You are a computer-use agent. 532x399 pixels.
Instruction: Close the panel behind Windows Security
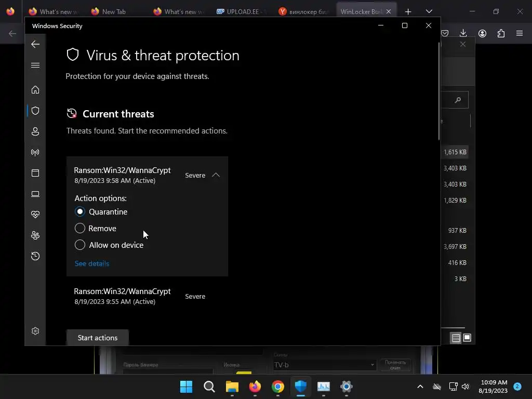point(463,45)
